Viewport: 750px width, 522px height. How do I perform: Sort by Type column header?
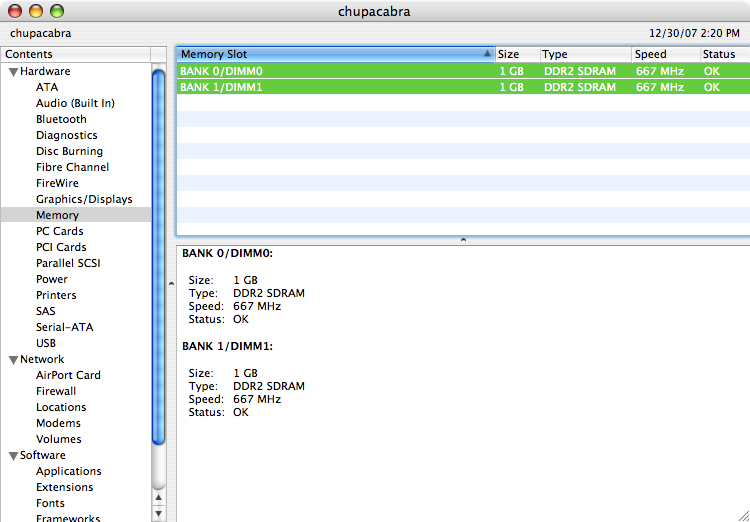(585, 54)
